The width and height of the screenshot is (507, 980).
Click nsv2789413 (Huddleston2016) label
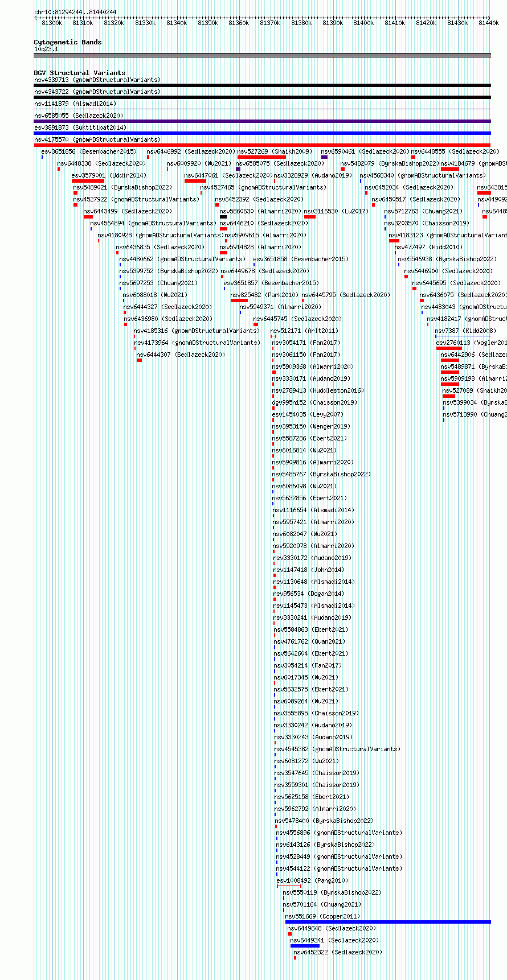tap(318, 390)
